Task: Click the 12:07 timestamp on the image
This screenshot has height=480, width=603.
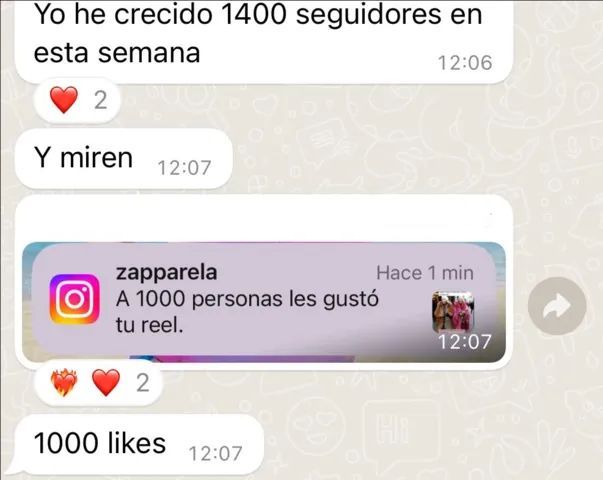Action: (465, 342)
